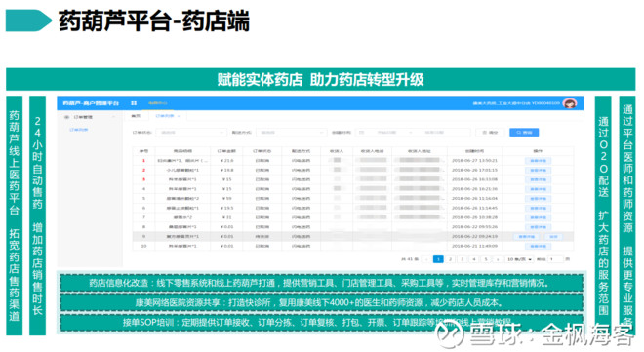Screen dimensions: 644x352
Task: View details for order row 7
Action: click(x=538, y=217)
